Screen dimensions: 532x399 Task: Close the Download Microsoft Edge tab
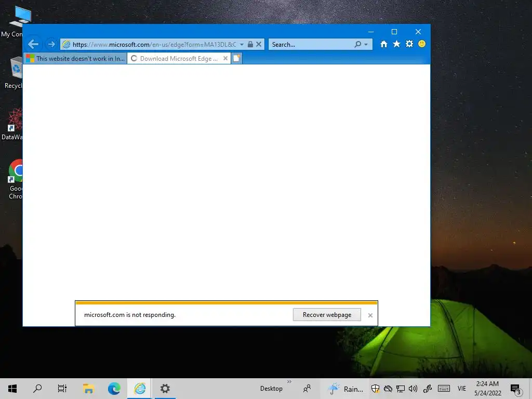[225, 58]
